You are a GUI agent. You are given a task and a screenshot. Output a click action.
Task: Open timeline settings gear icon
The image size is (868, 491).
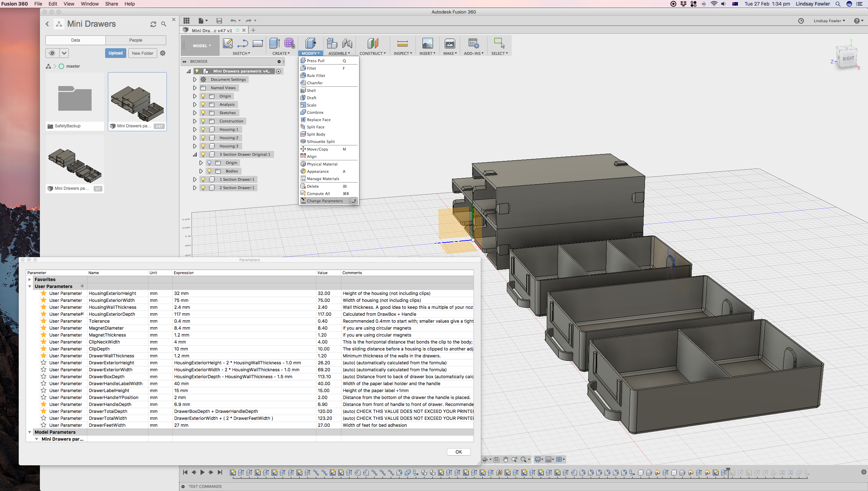863,472
